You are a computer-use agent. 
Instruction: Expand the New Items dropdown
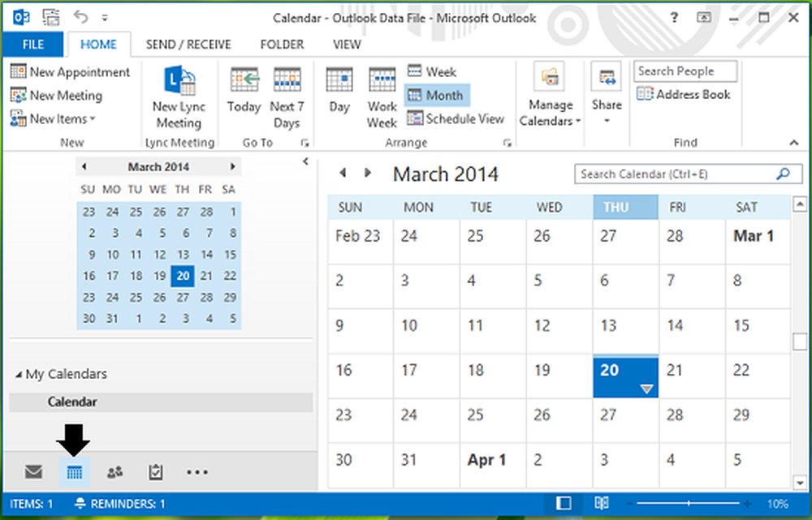53,118
